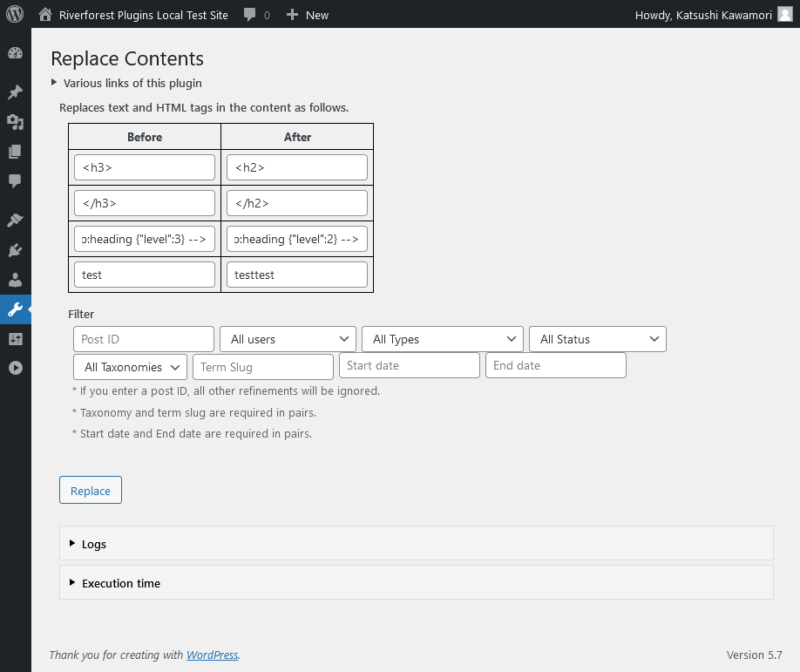This screenshot has width=800, height=672.
Task: Open Dashboard from sidebar gauge icon
Action: pos(16,53)
